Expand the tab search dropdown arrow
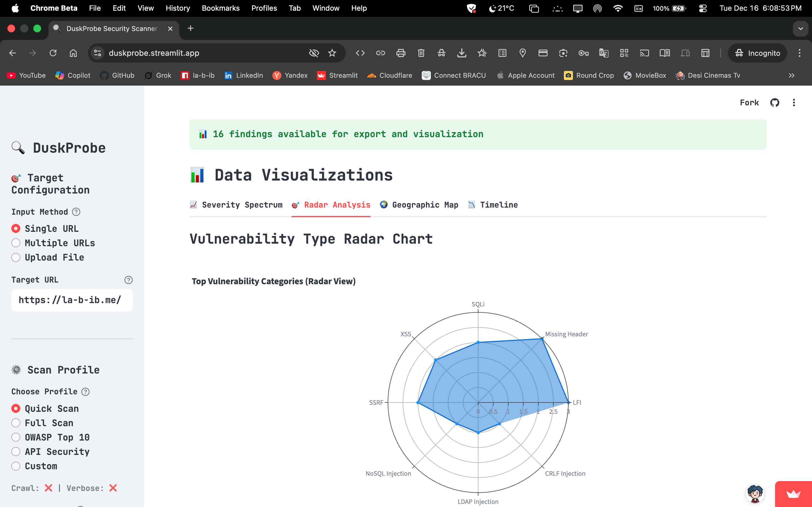Screen dimensions: 812x507 tap(801, 28)
